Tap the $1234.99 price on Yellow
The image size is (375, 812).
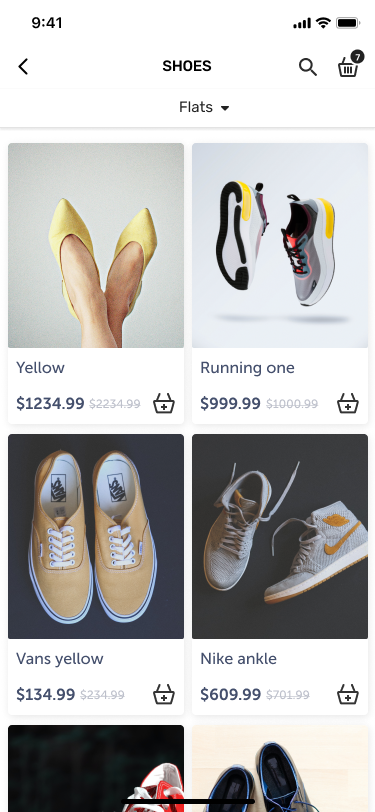[50, 403]
